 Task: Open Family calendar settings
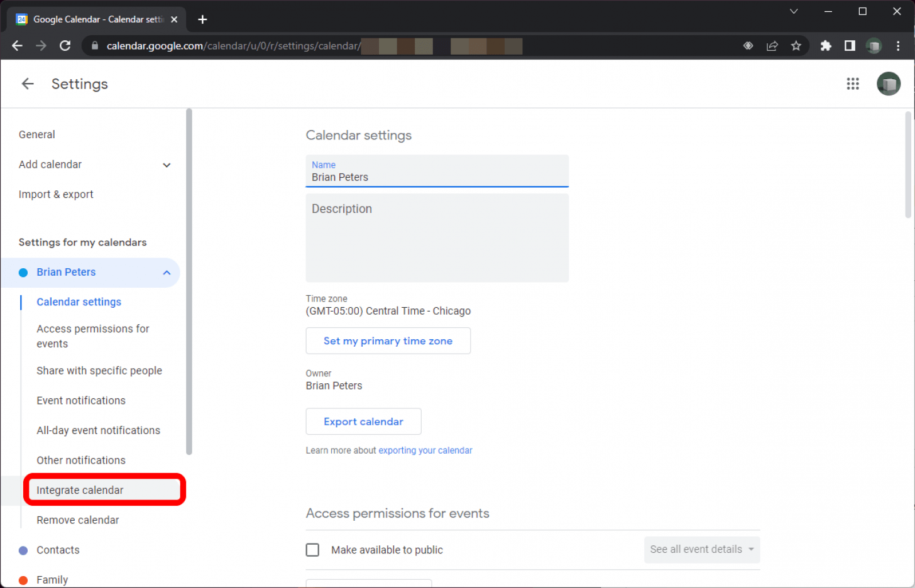tap(52, 580)
